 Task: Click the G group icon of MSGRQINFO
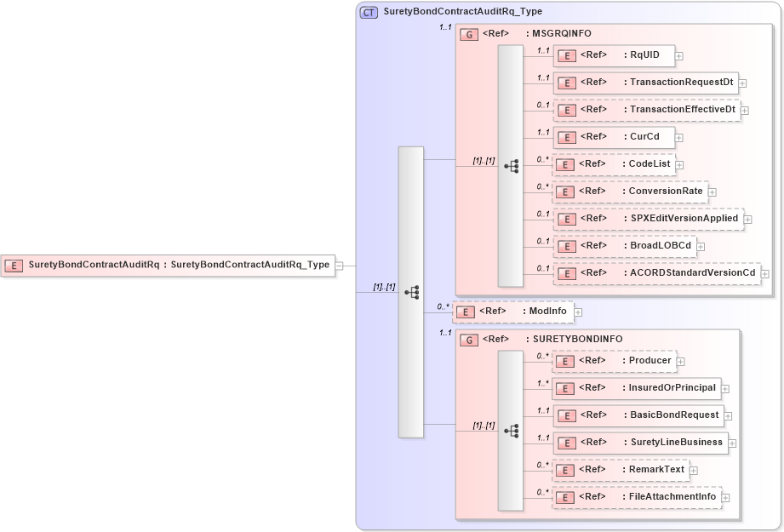pyautogui.click(x=467, y=33)
